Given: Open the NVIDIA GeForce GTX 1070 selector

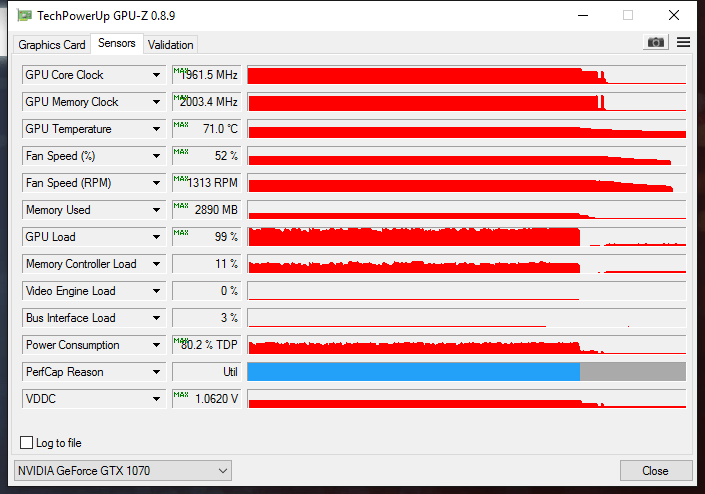Looking at the screenshot, I should coord(123,471).
